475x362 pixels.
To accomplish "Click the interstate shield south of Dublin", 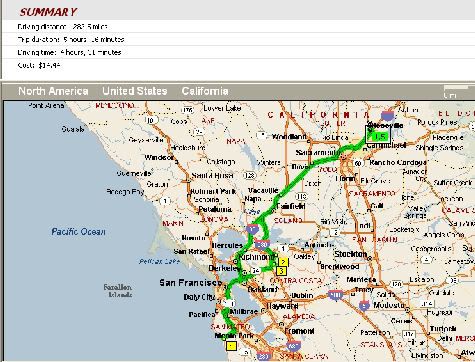I will [x=335, y=295].
